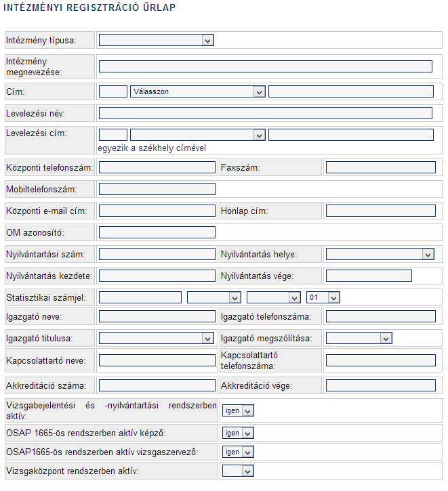This screenshot has height=491, width=448.
Task: Expand the Igazgató titulusa dropdown
Action: [x=157, y=338]
